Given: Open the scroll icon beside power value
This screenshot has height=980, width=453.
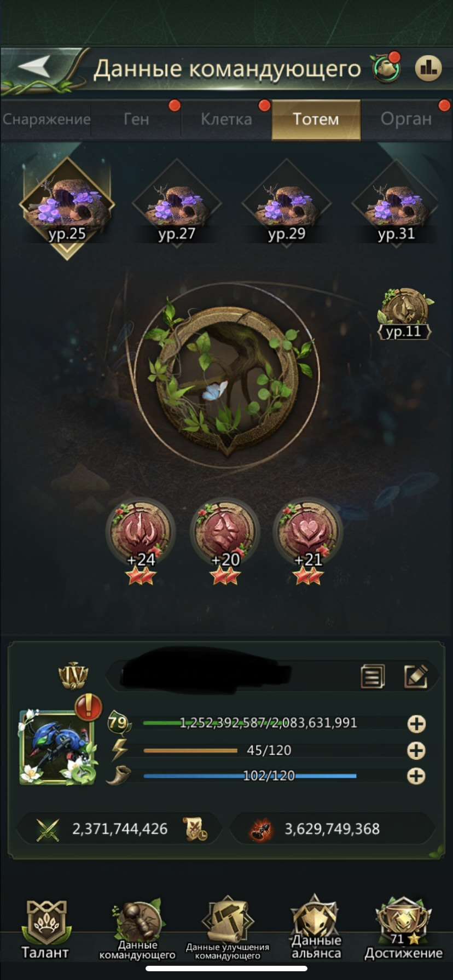Looking at the screenshot, I should point(196,829).
